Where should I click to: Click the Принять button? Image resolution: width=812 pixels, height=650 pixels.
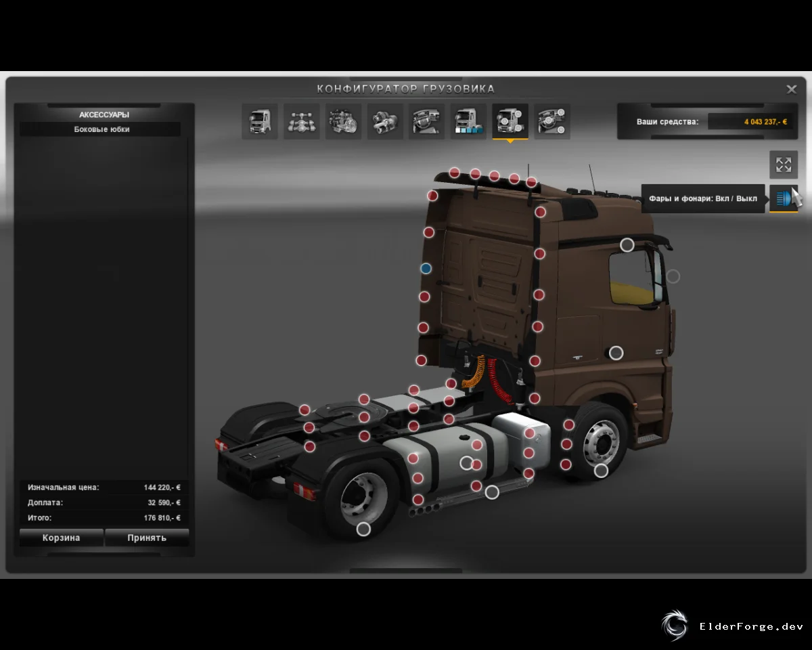(x=147, y=538)
